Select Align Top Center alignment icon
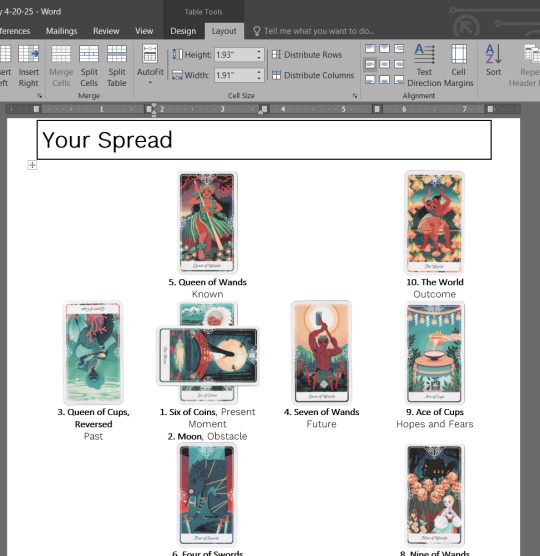This screenshot has height=556, width=540. coord(384,49)
